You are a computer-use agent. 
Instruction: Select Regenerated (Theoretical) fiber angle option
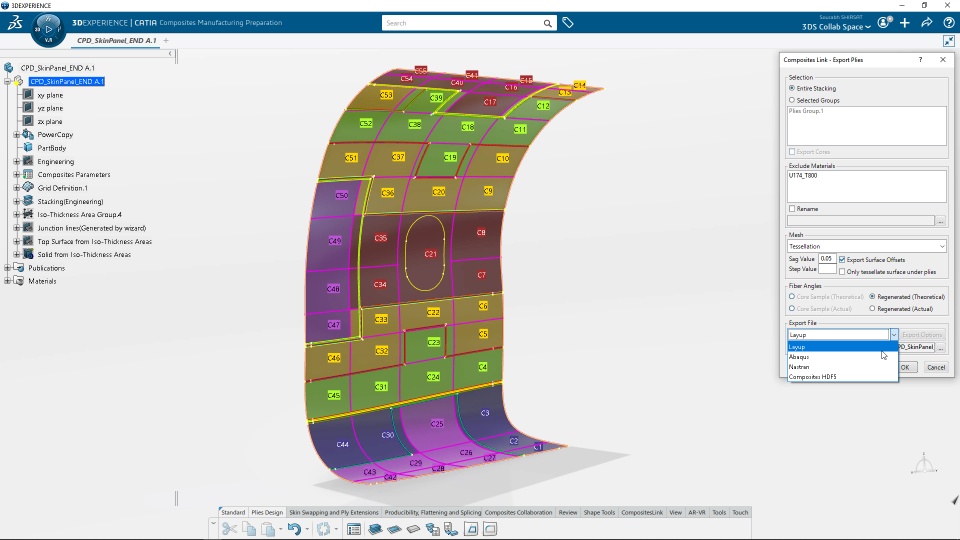click(x=872, y=297)
